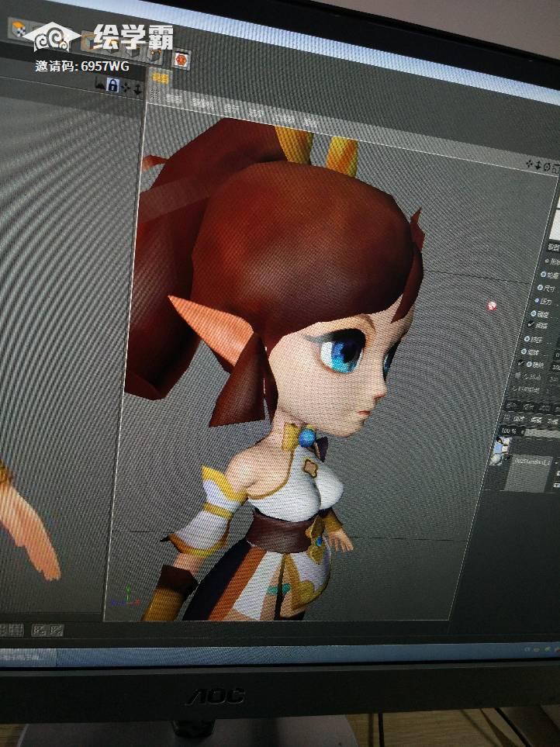Click the 100 % zoom field in the texture panel
The height and width of the screenshot is (747, 560).
(x=511, y=431)
